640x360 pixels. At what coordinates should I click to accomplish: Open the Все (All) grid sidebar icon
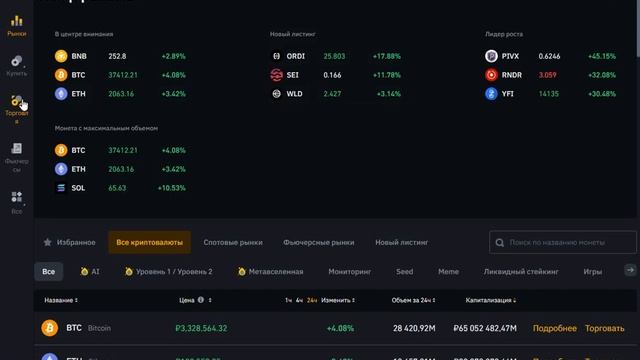click(x=17, y=197)
